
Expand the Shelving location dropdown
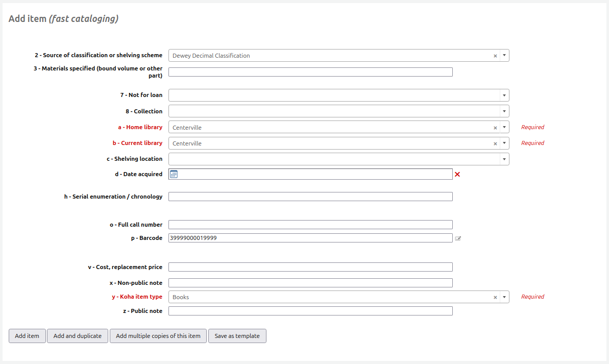(504, 159)
